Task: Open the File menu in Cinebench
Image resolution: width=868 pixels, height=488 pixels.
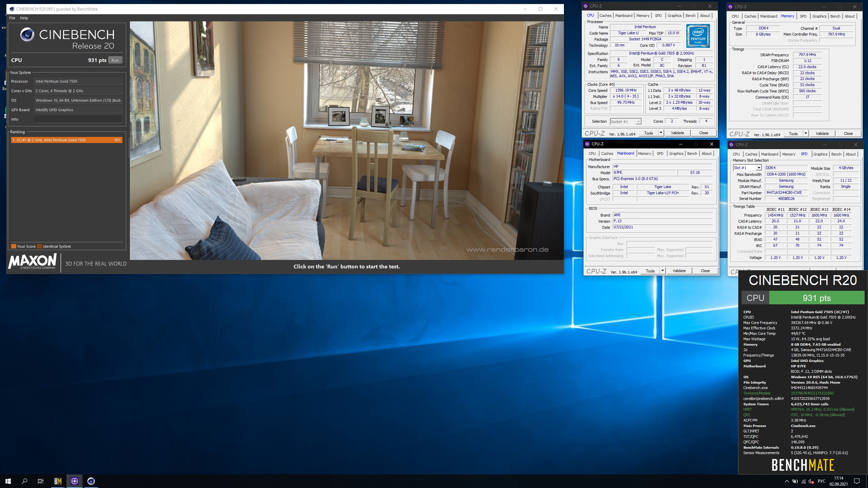Action: tap(12, 18)
